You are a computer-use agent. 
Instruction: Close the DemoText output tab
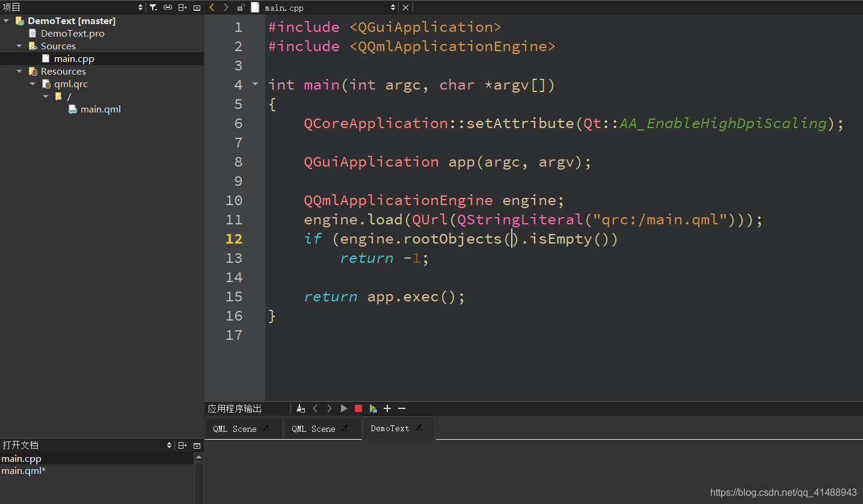click(419, 428)
